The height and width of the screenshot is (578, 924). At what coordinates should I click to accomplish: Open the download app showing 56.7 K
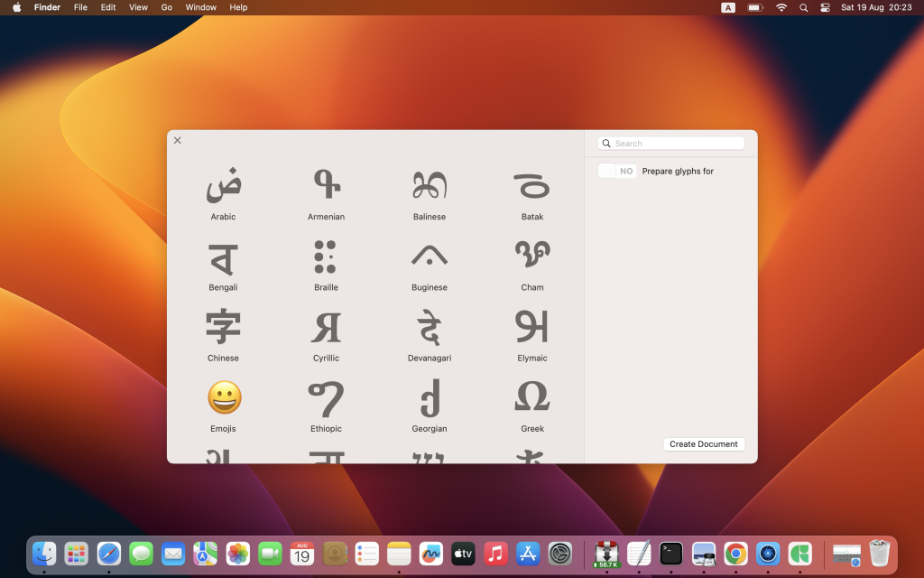pyautogui.click(x=606, y=555)
